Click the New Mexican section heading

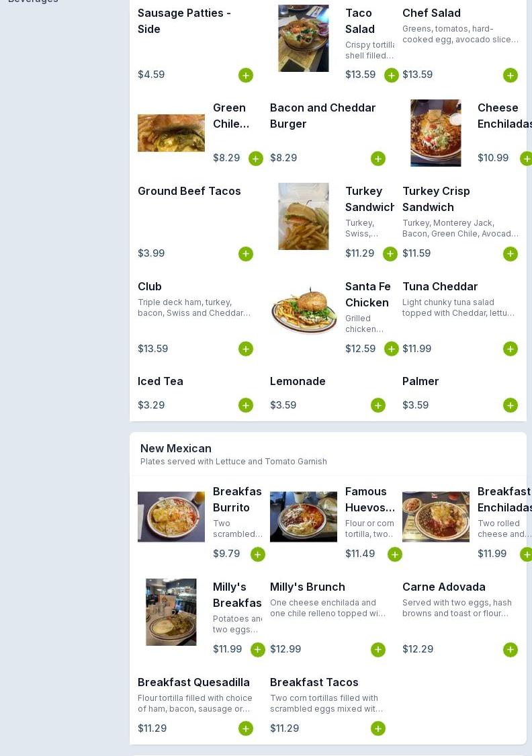pyautogui.click(x=176, y=448)
